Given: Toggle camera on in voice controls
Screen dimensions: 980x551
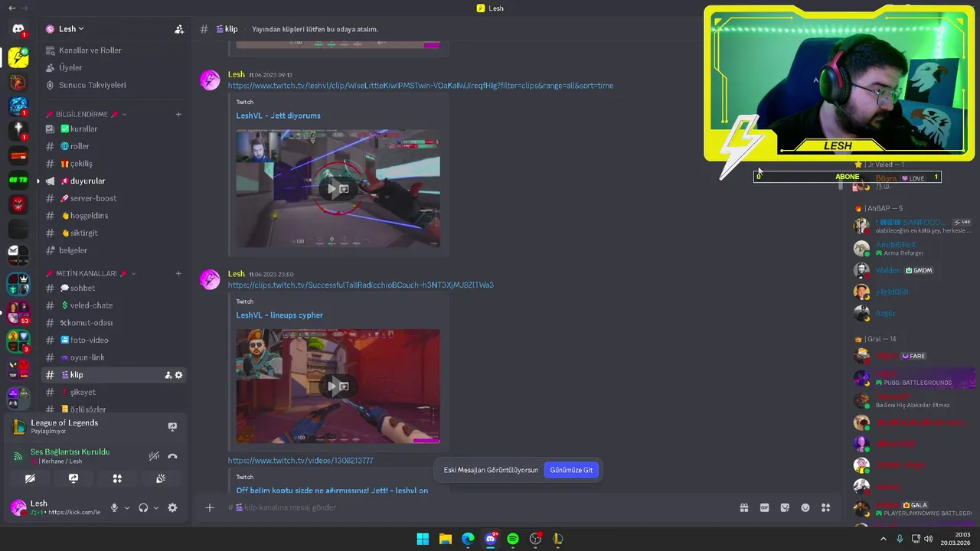Looking at the screenshot, I should [x=30, y=478].
